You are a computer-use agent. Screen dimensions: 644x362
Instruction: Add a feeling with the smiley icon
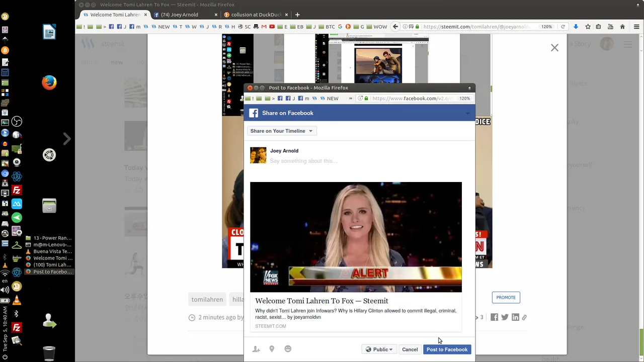pos(288,349)
